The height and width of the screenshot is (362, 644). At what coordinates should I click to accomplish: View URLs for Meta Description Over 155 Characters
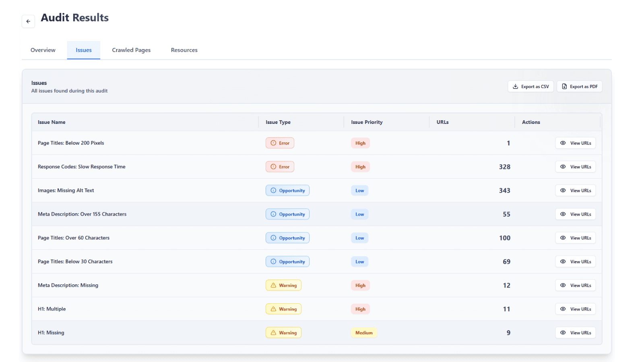click(x=575, y=214)
